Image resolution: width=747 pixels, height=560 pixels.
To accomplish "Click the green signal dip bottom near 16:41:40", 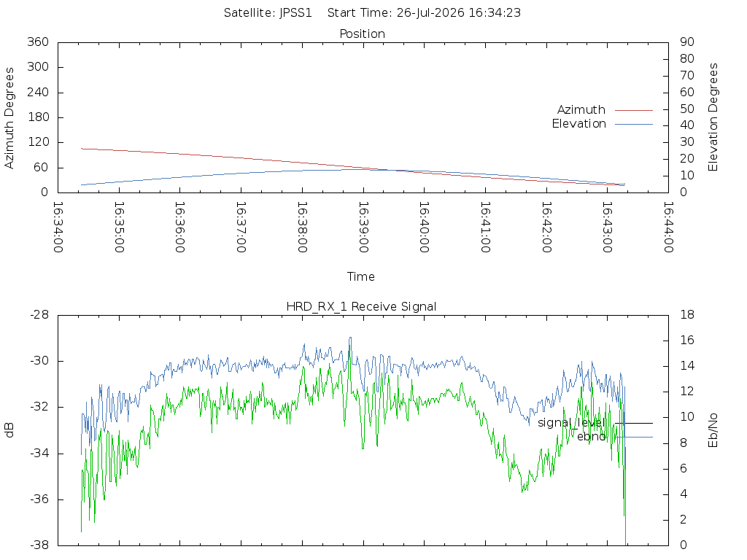I will point(522,491).
